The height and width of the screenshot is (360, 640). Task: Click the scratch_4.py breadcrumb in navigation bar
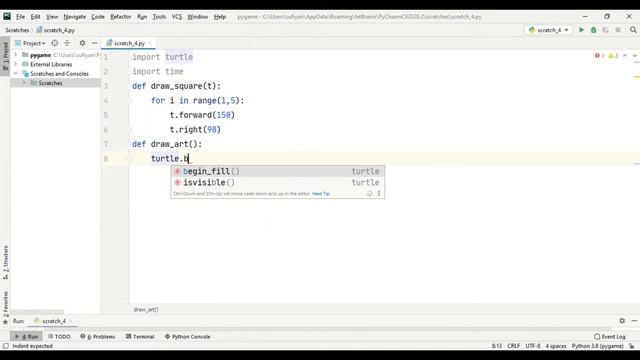[56, 30]
